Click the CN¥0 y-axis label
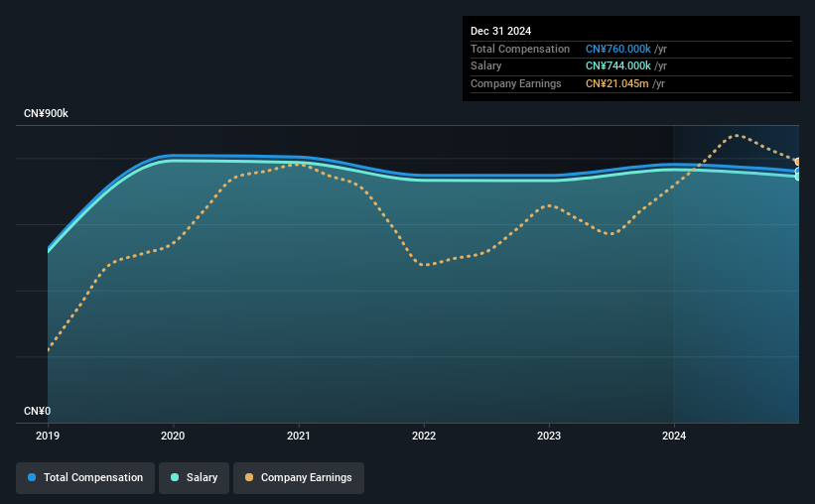The width and height of the screenshot is (815, 504). click(x=38, y=411)
